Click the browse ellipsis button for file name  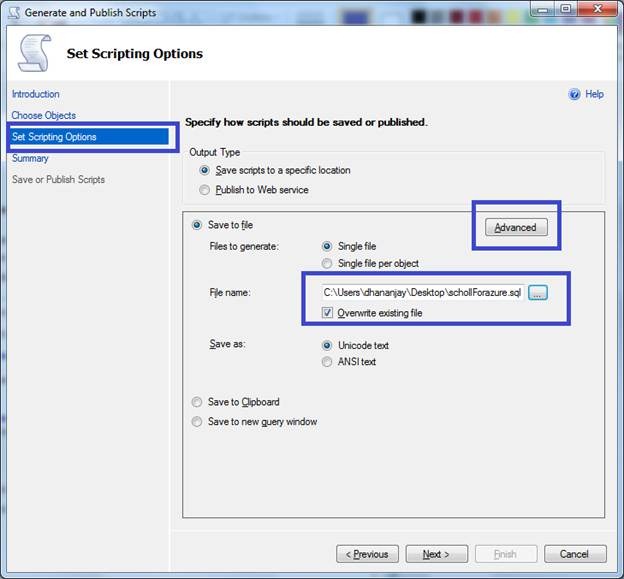pyautogui.click(x=538, y=292)
